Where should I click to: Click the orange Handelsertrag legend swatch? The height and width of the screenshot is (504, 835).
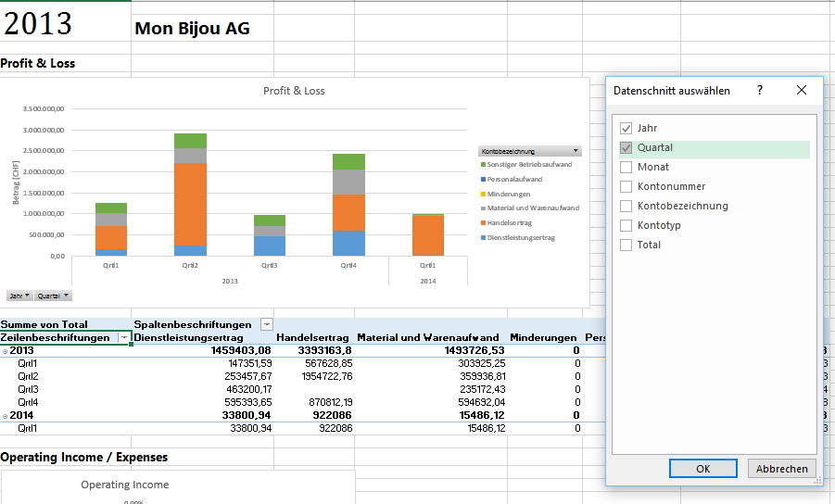pos(483,223)
